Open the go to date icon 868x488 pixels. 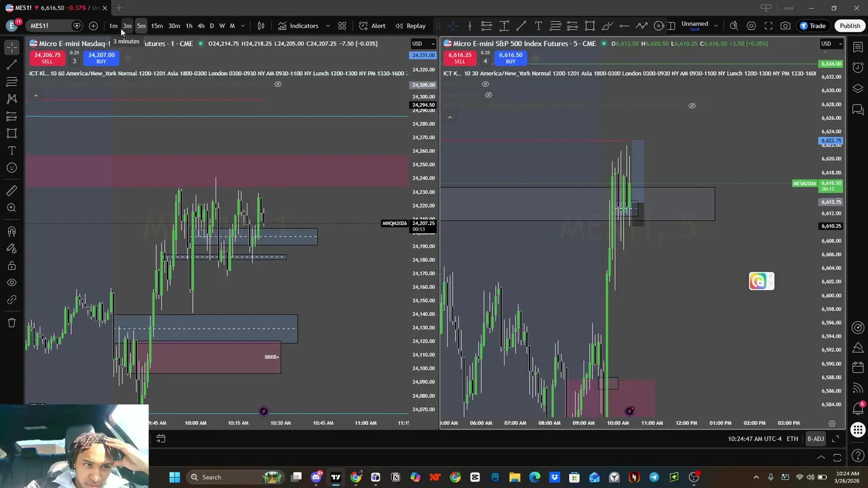[x=161, y=439]
